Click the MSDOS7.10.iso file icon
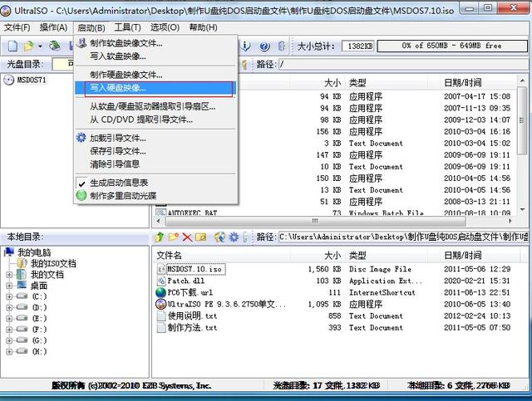Viewport: 532px width, 401px height. 161,269
